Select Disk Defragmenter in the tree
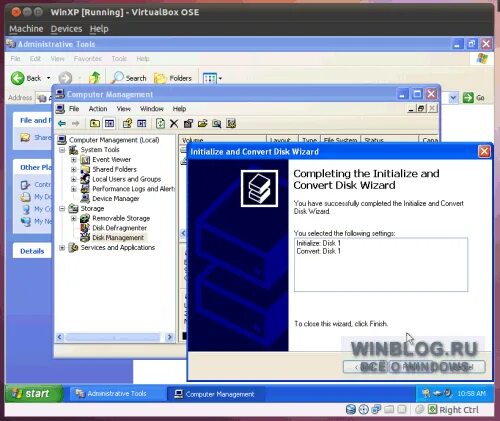This screenshot has width=500, height=421. coord(119,228)
